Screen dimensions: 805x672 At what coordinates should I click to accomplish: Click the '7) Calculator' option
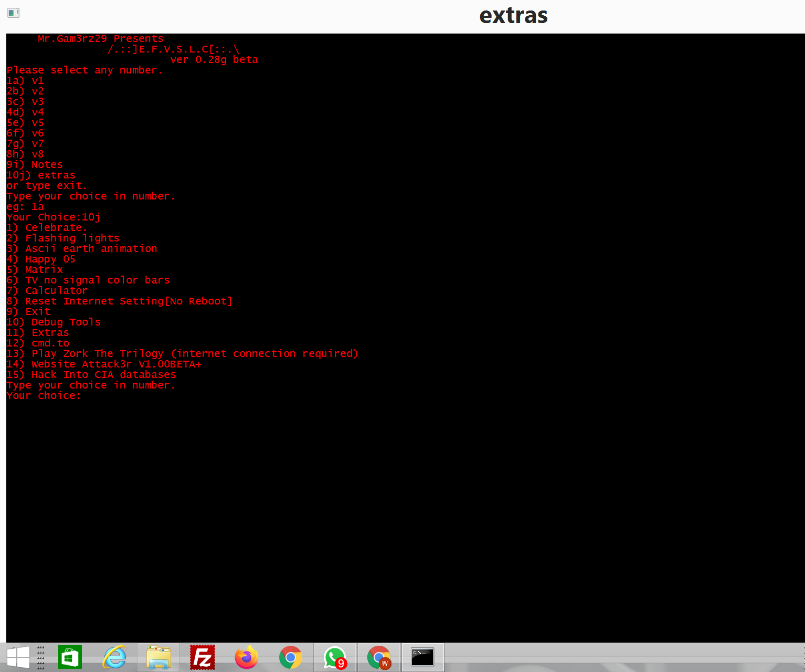[47, 291]
